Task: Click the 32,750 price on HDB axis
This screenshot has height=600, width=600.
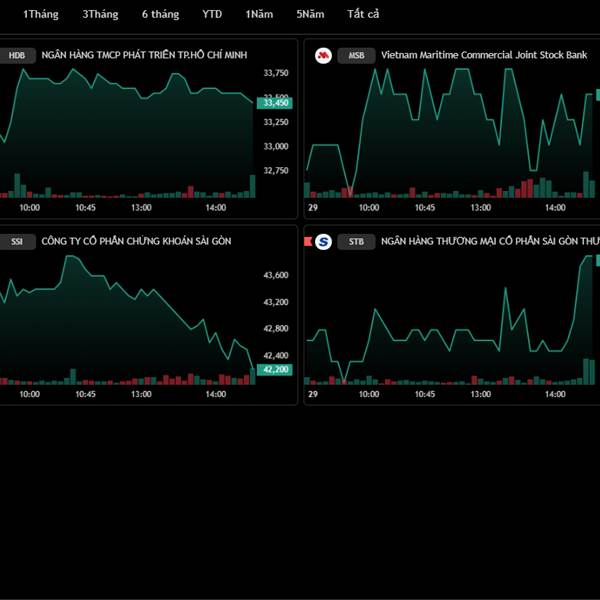Action: (276, 171)
